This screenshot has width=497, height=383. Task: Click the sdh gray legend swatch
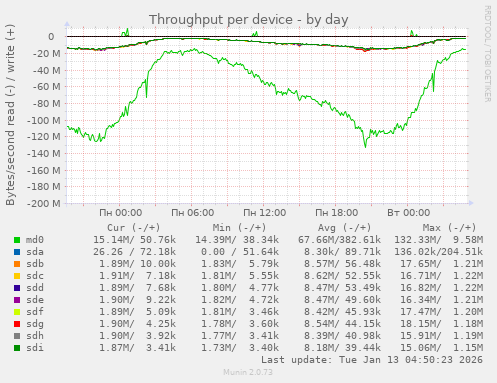pos(17,336)
